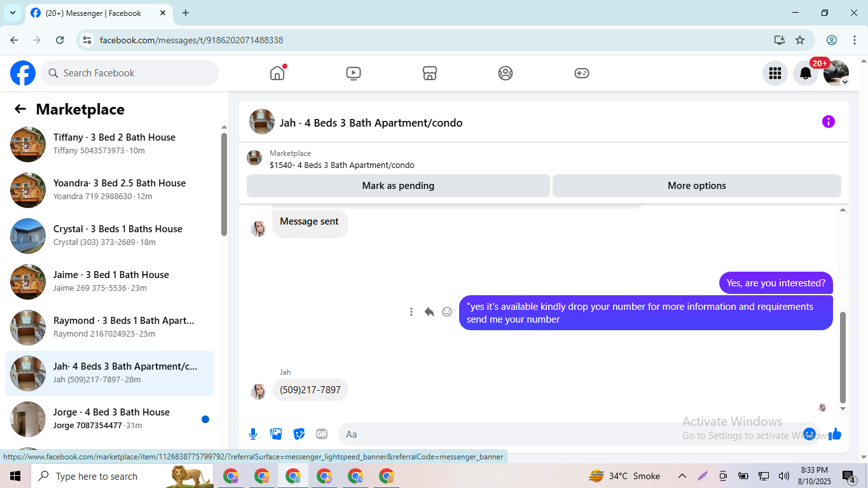Click Mark as pending button

398,186
